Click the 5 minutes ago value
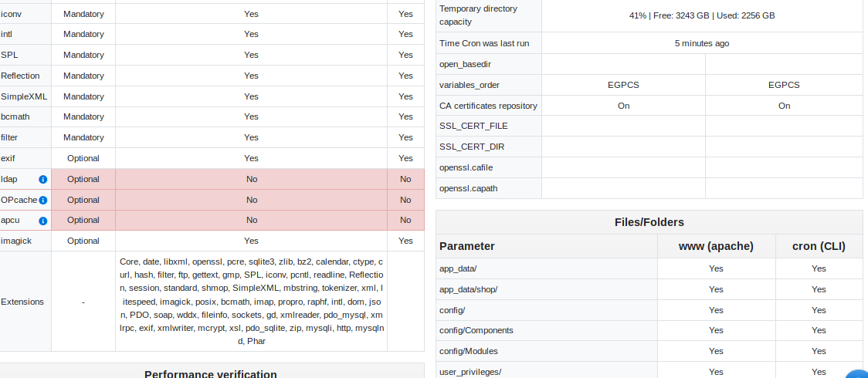 pyautogui.click(x=702, y=43)
